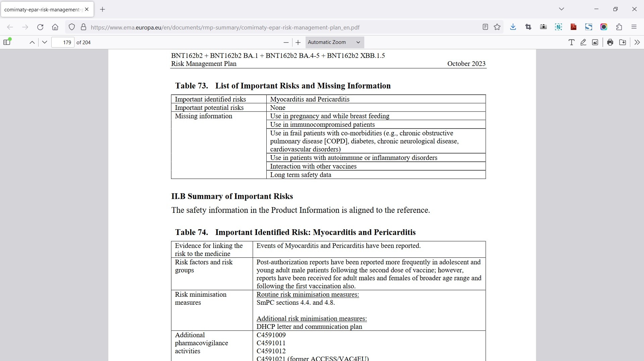
Task: Go to previous PDF page
Action: (x=32, y=42)
